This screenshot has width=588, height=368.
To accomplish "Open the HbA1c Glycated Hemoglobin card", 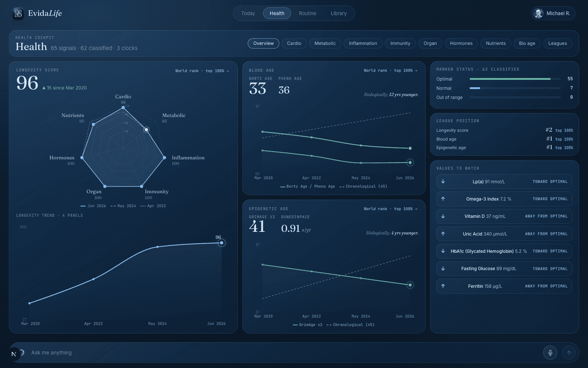I will [504, 251].
